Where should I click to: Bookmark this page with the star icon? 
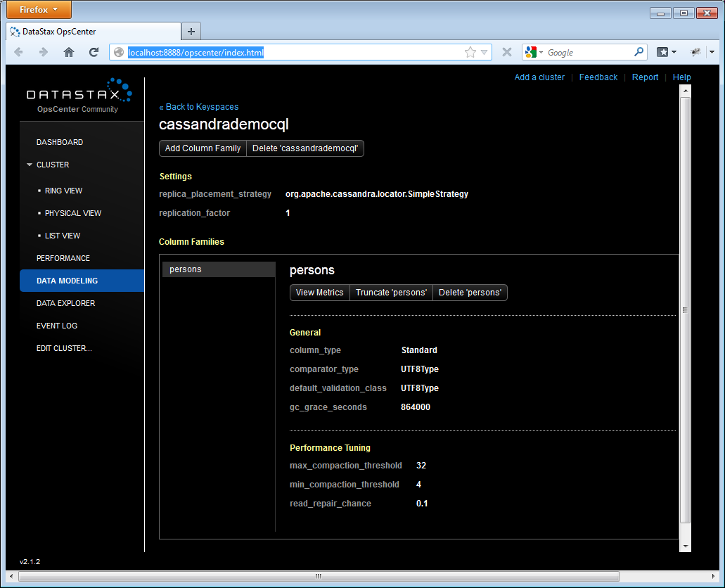coord(470,52)
